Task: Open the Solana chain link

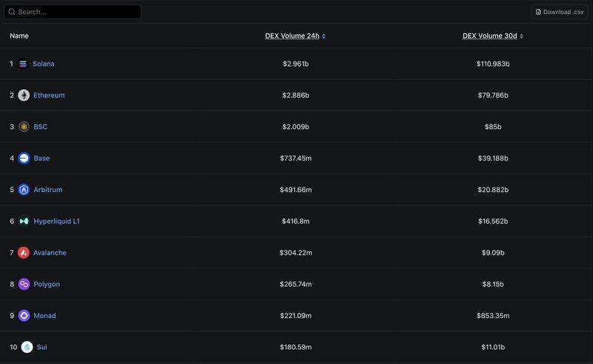Action: [x=43, y=64]
